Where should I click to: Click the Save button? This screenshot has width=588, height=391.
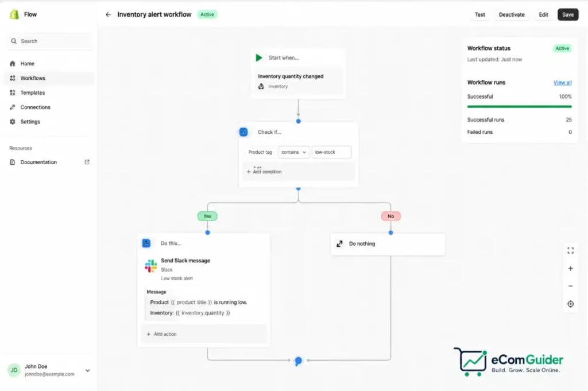tap(568, 14)
